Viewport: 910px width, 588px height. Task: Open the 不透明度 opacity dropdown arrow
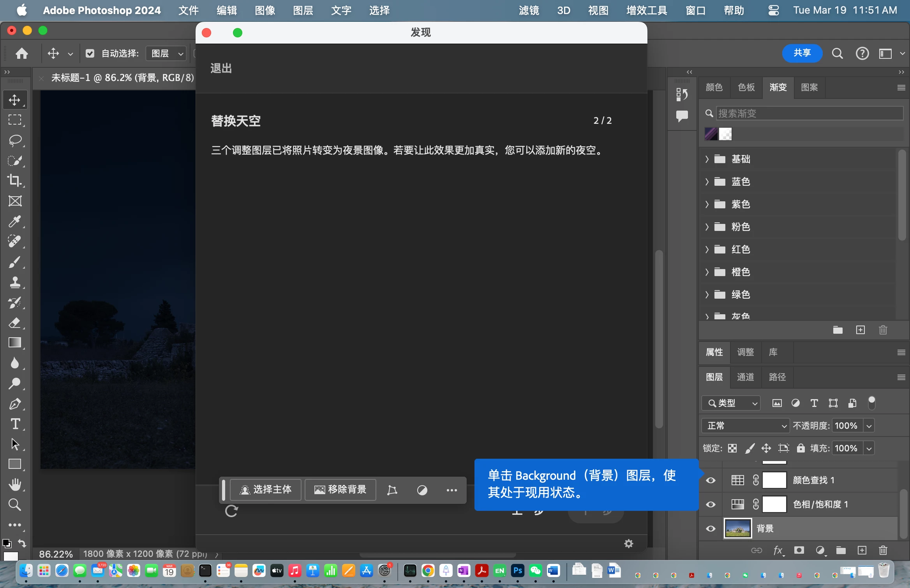tap(869, 426)
